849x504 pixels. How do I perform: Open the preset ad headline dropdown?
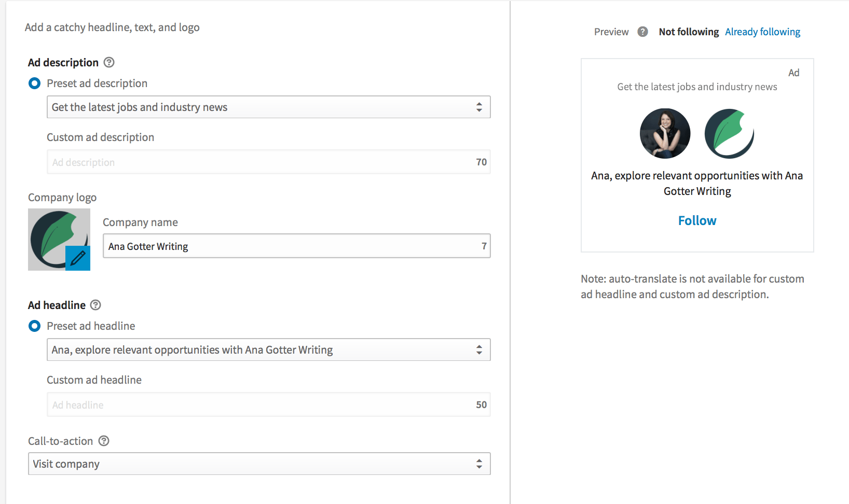268,350
